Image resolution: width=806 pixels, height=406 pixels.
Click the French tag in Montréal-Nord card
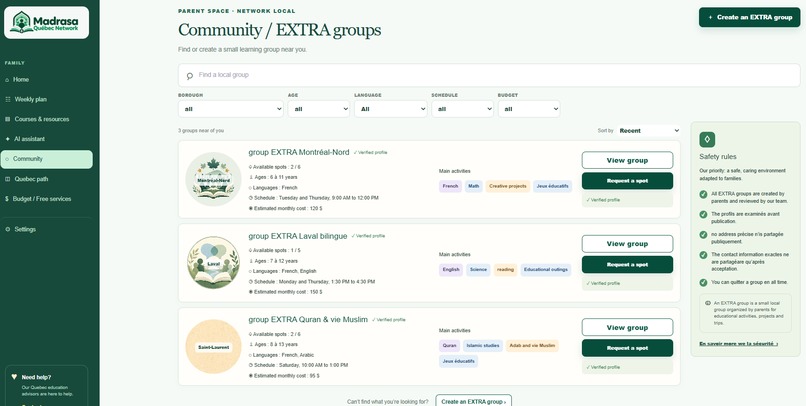pos(450,186)
